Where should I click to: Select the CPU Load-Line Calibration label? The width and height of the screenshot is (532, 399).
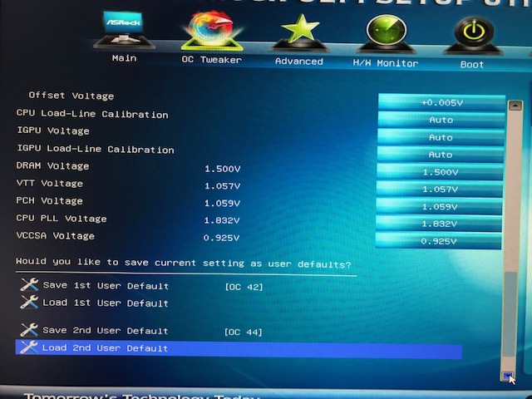(92, 114)
